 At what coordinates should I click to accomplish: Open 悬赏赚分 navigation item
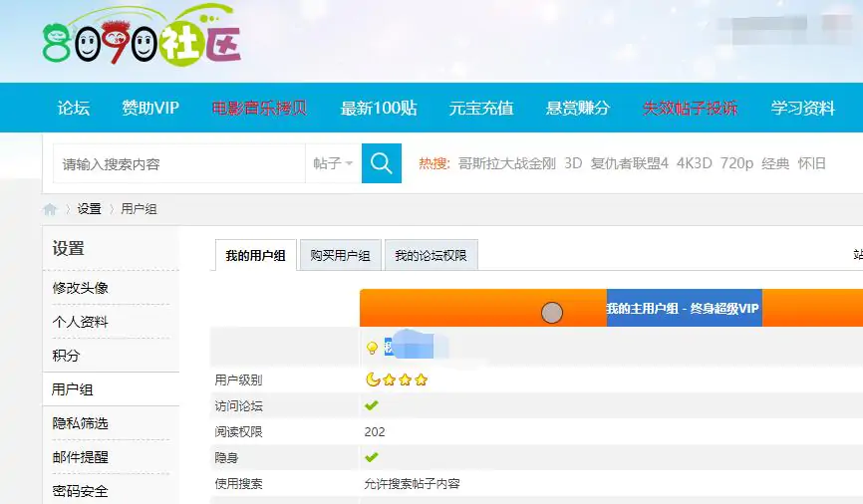point(577,108)
